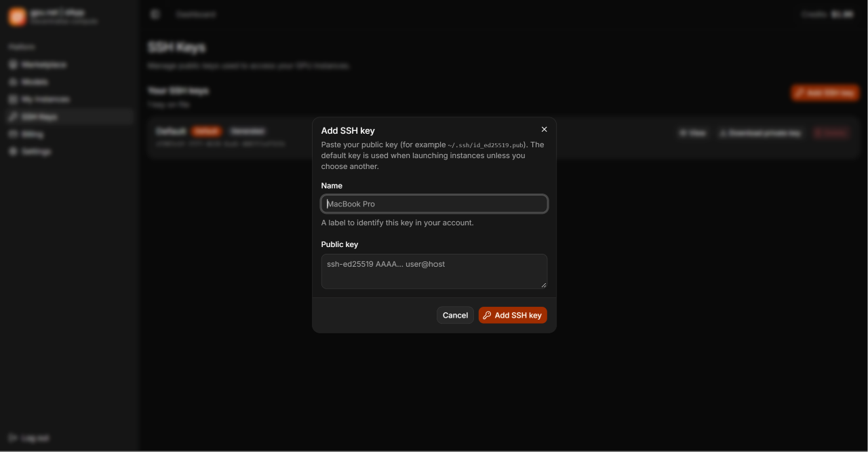
Task: Click the page-level Add SSH key button
Action: click(x=825, y=93)
